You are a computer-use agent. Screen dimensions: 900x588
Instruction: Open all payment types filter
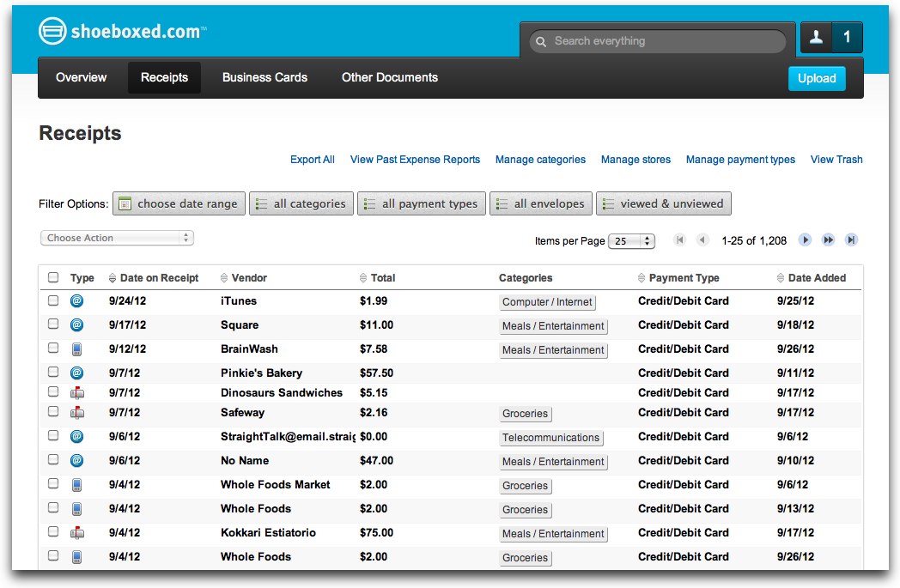422,203
